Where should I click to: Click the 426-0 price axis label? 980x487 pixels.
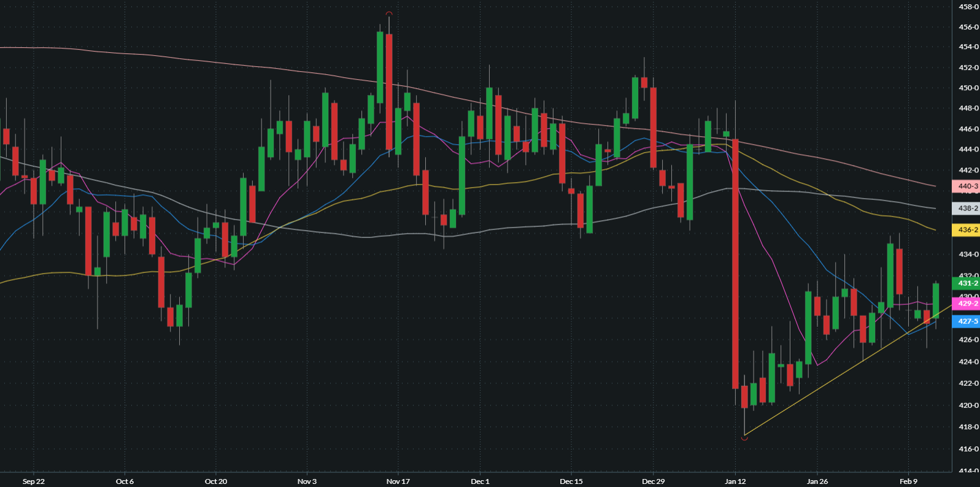[x=969, y=339]
